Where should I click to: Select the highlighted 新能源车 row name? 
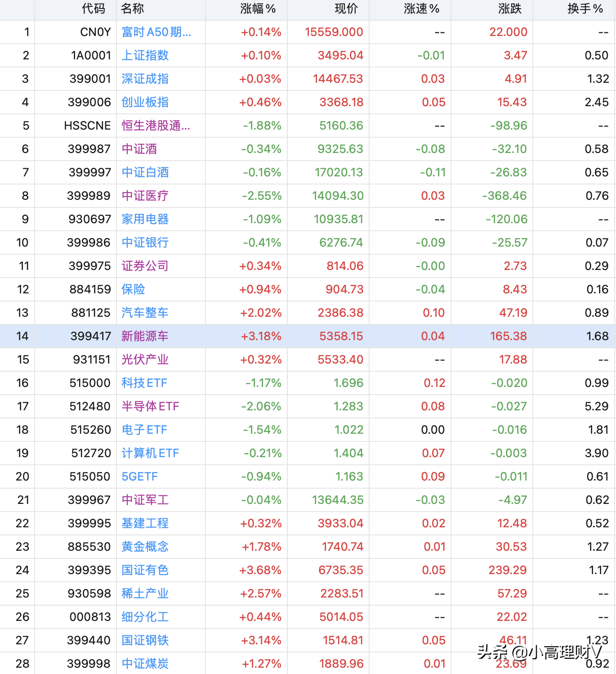pyautogui.click(x=145, y=336)
